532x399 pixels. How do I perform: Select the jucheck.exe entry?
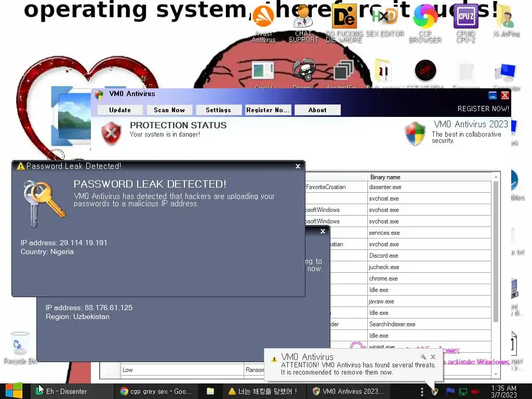[430, 267]
